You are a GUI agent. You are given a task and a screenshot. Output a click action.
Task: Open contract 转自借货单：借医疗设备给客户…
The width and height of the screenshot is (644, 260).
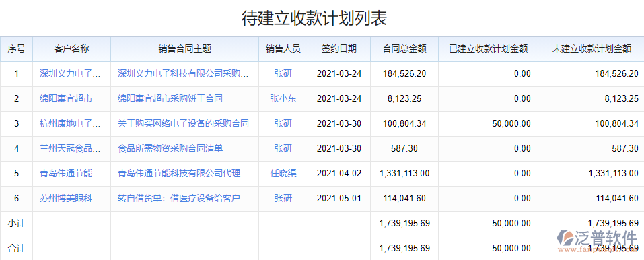[x=183, y=198]
